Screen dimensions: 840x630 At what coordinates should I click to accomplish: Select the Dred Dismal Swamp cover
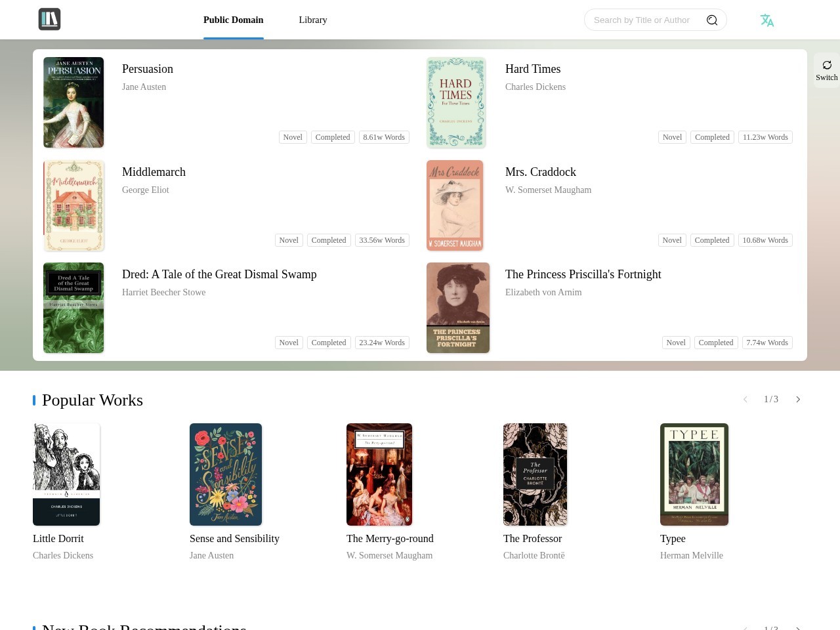coord(73,308)
